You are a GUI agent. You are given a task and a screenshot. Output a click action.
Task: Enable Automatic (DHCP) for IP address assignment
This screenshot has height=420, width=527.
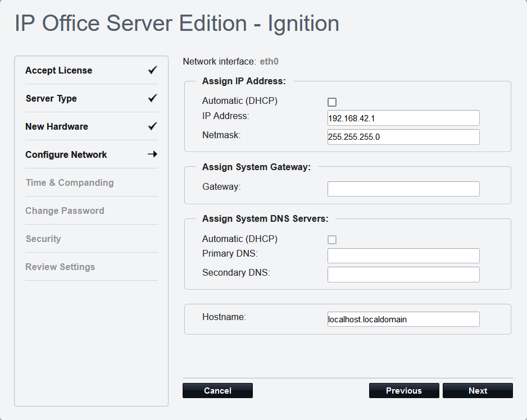coord(332,102)
